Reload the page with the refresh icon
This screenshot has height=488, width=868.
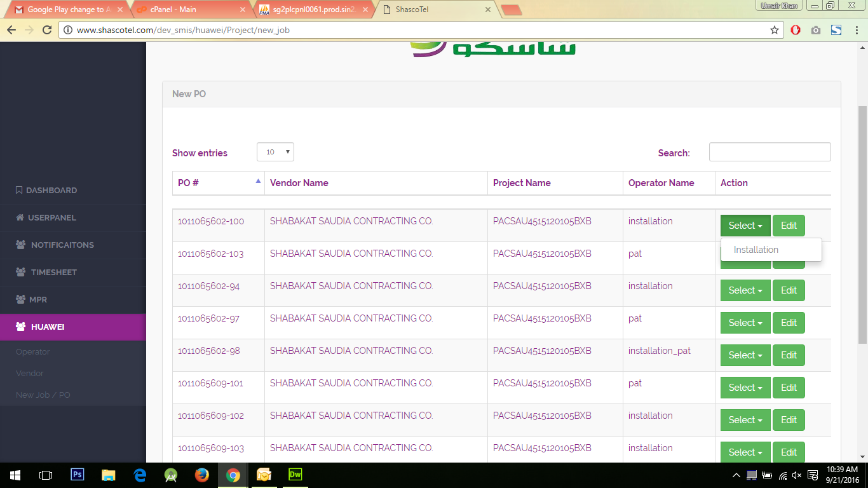pyautogui.click(x=46, y=30)
